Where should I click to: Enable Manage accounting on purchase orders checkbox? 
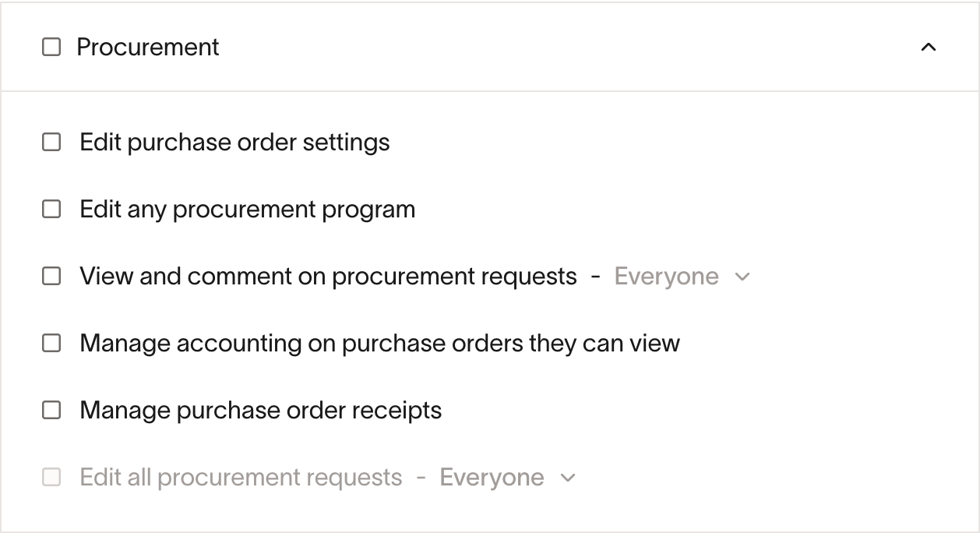[x=51, y=344]
